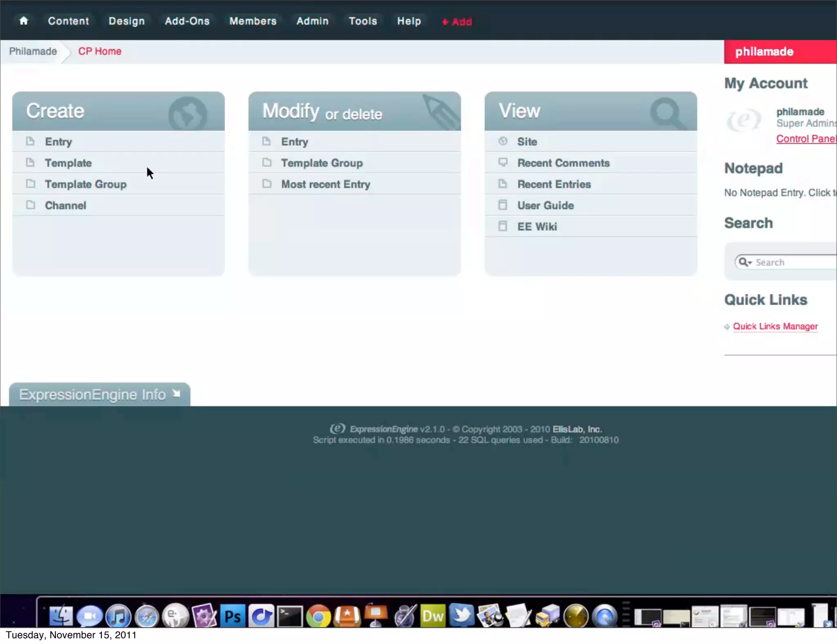Open the Design menu

pyautogui.click(x=127, y=21)
